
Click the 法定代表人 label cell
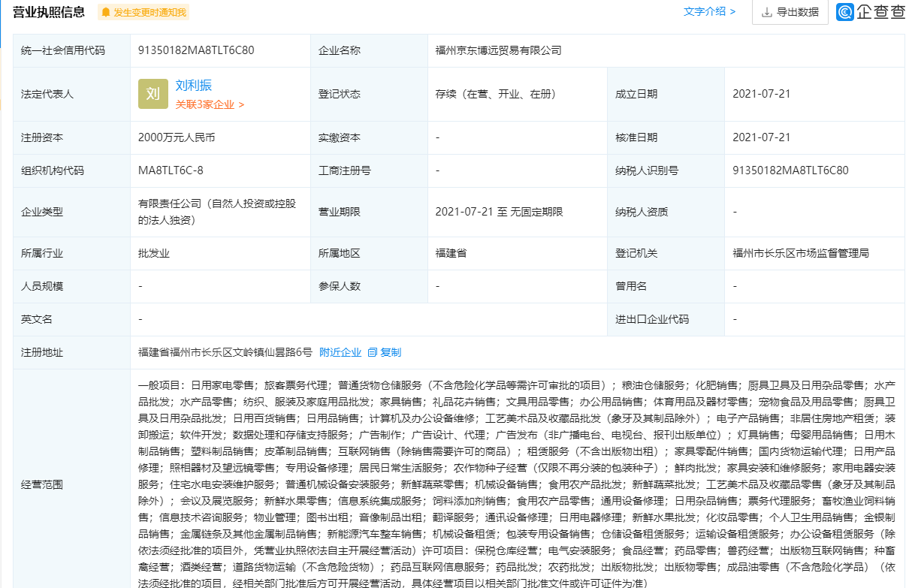pyautogui.click(x=72, y=94)
